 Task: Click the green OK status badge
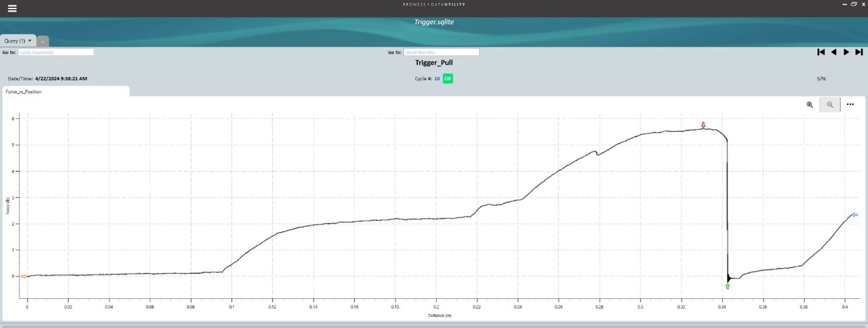(447, 78)
